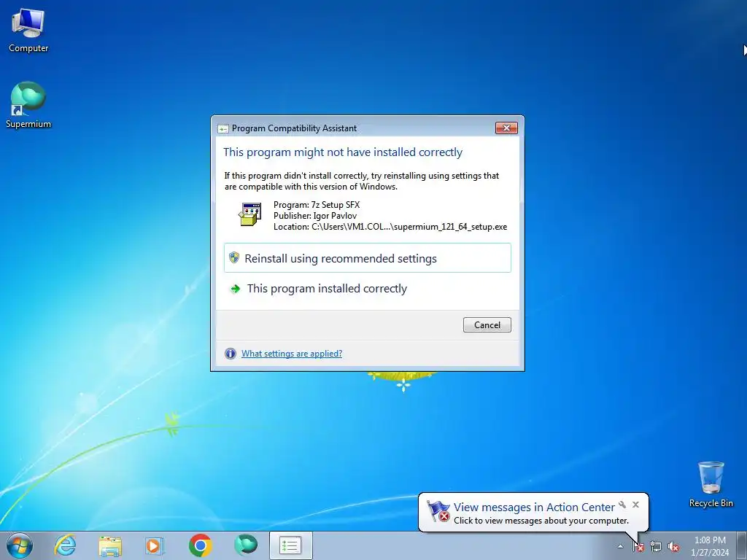The width and height of the screenshot is (747, 560).
Task: Click the muted volume tray icon
Action: 673,547
